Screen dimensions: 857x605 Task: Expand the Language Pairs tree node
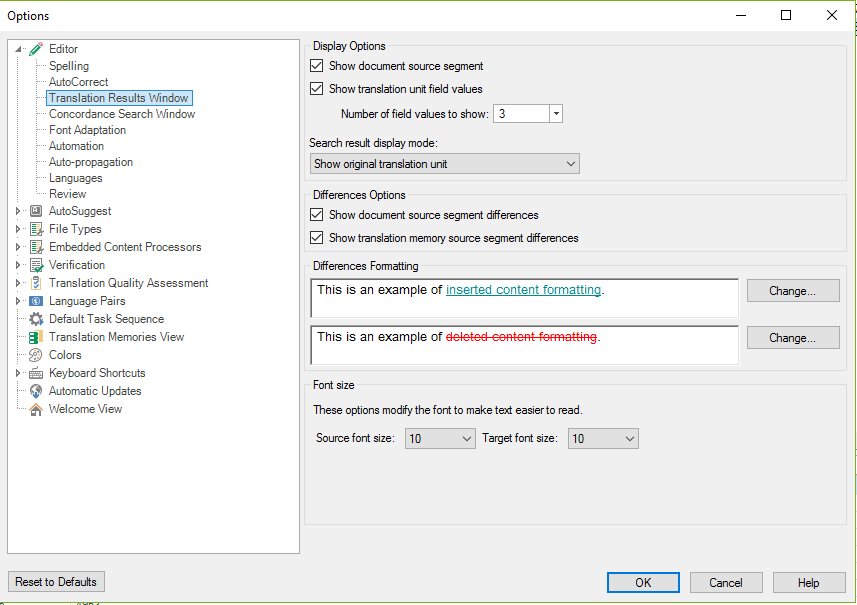pyautogui.click(x=18, y=301)
